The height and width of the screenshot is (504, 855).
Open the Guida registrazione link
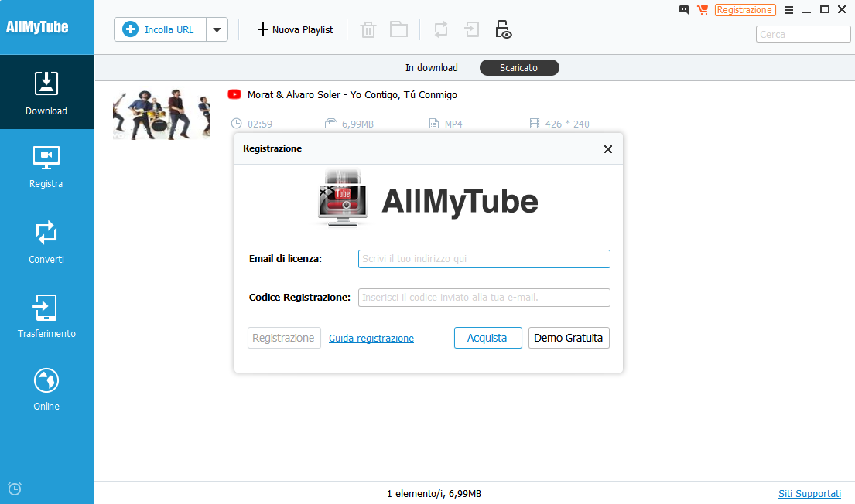[x=371, y=339]
